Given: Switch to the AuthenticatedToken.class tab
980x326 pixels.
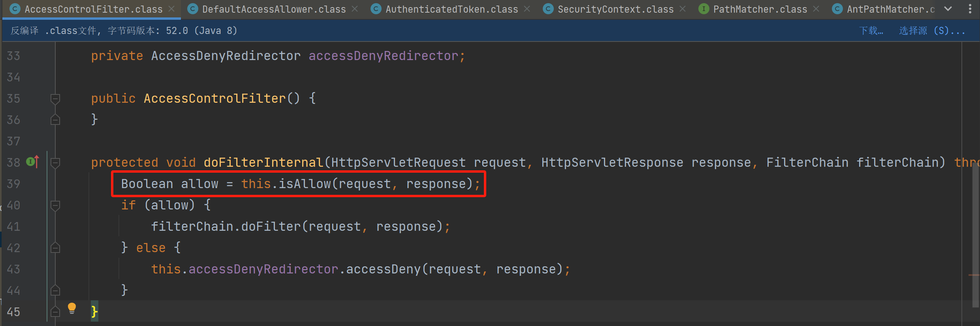Looking at the screenshot, I should [451, 9].
